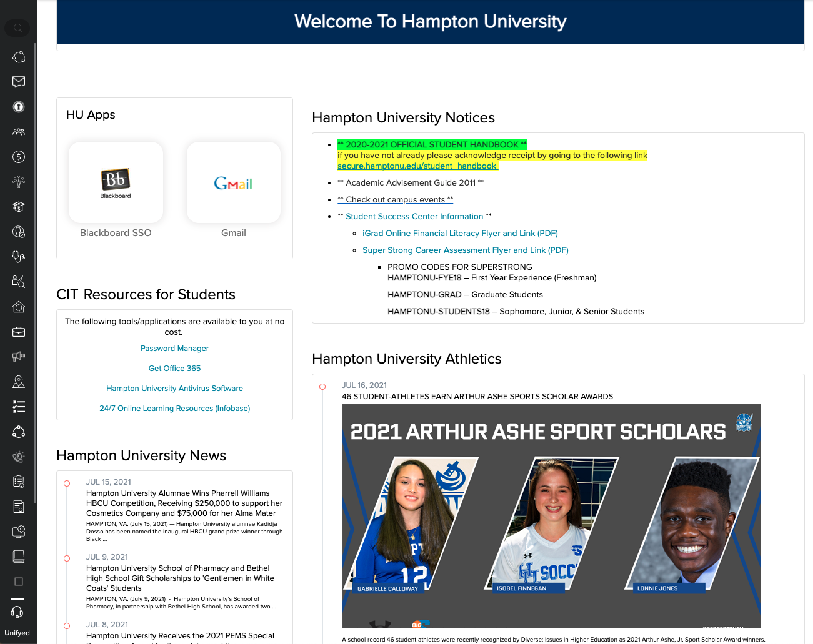Open the headset support icon above Unifyed
This screenshot has height=644, width=813.
coord(17,612)
